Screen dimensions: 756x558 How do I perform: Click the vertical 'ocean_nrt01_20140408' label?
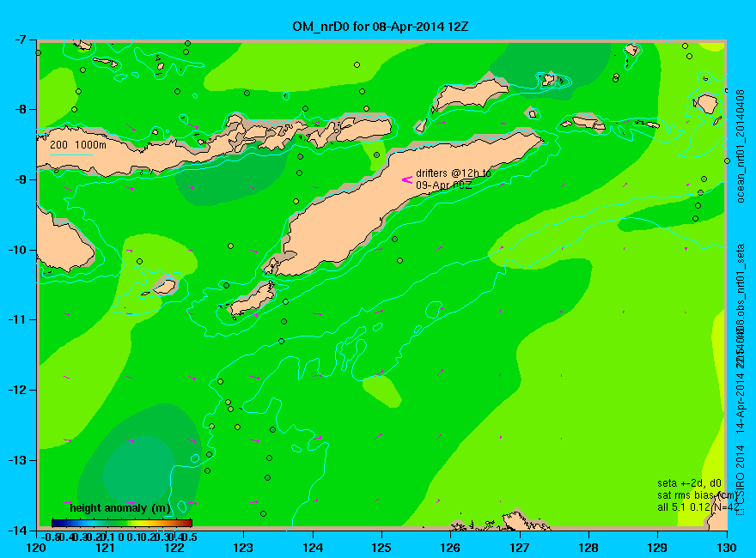coord(741,146)
